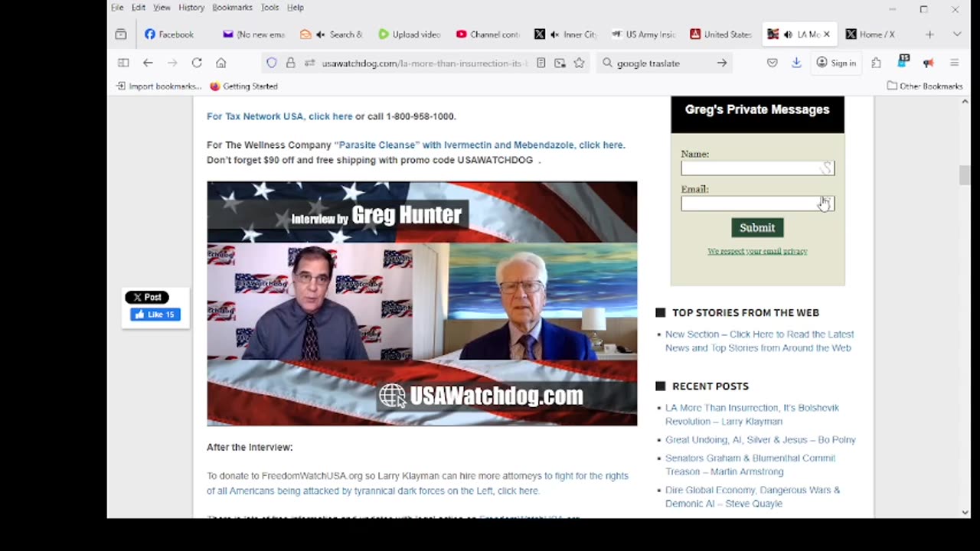Open tracking protection shield icon
The image size is (980, 551).
click(272, 63)
